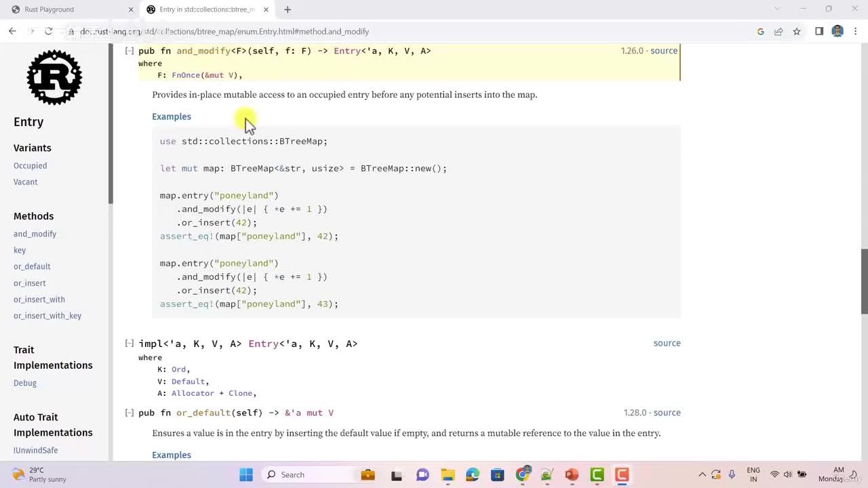Collapse the impl Entry block
This screenshot has width=868, height=488.
click(130, 344)
